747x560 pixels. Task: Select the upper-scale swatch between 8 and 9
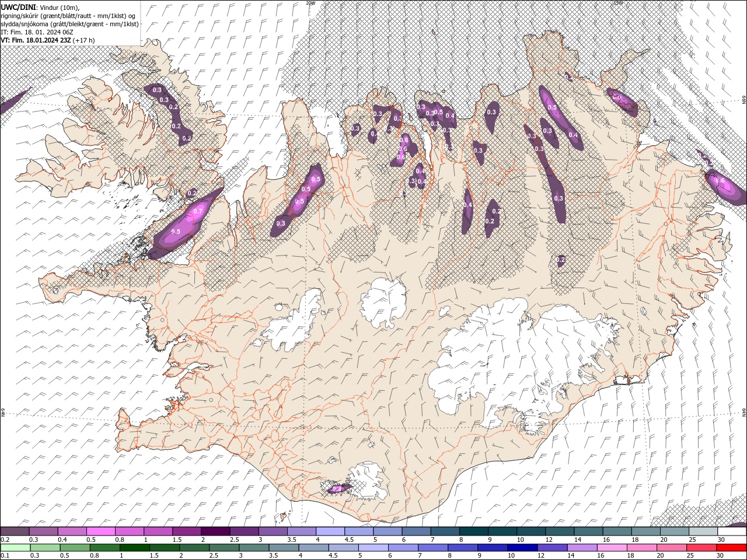(x=473, y=531)
